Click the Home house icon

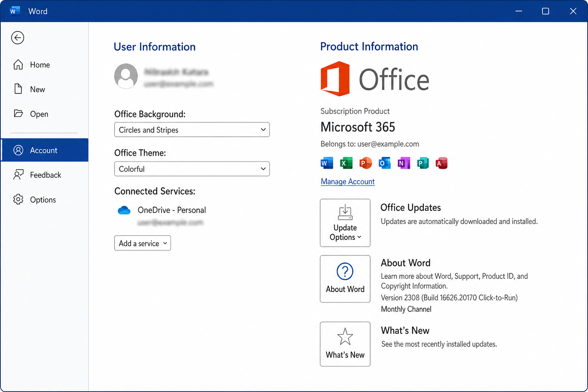point(18,65)
